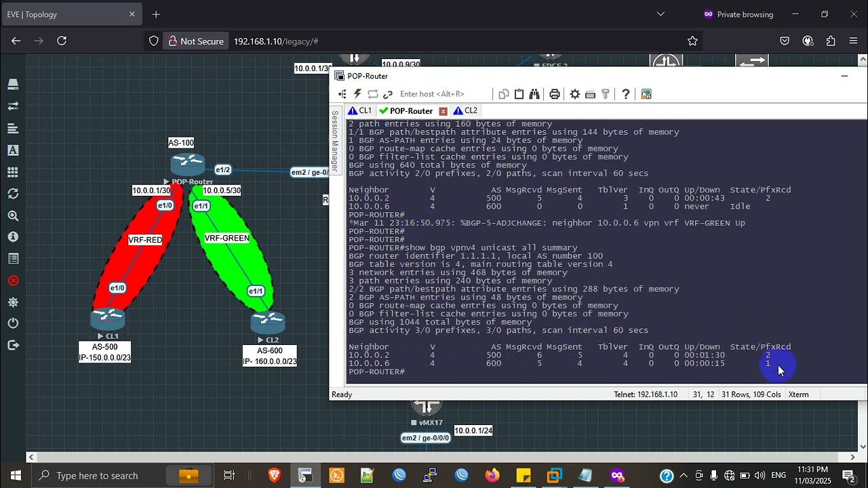Image resolution: width=868 pixels, height=488 pixels.
Task: Click the Not Secure site info label
Action: tap(196, 41)
